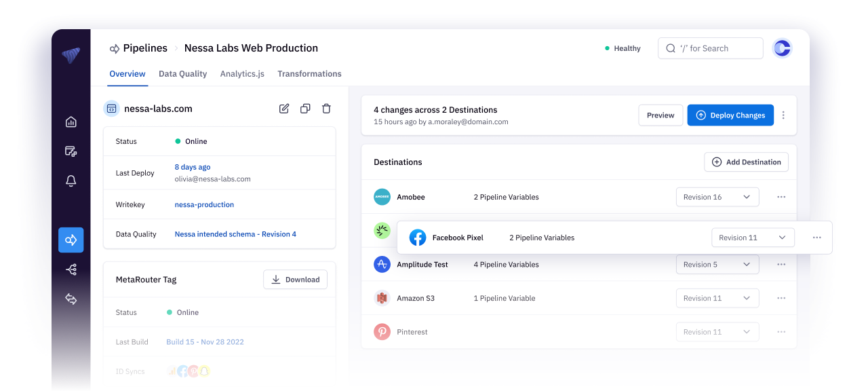868x391 pixels.
Task: Click the Preview button
Action: 660,115
